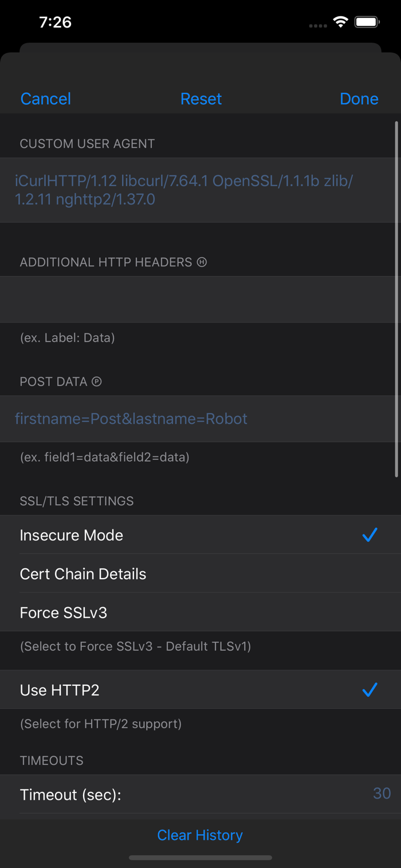Edit the POST data field

[200, 419]
